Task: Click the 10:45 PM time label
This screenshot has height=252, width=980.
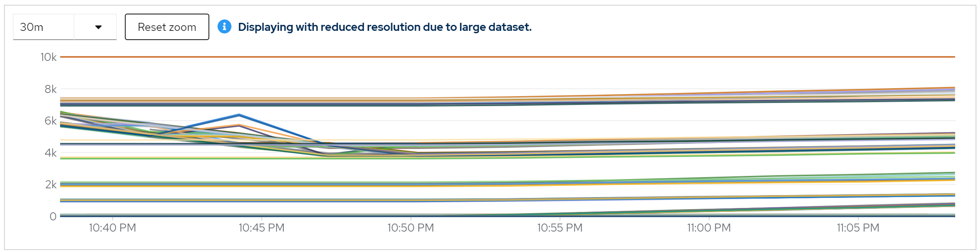Action: [x=261, y=228]
